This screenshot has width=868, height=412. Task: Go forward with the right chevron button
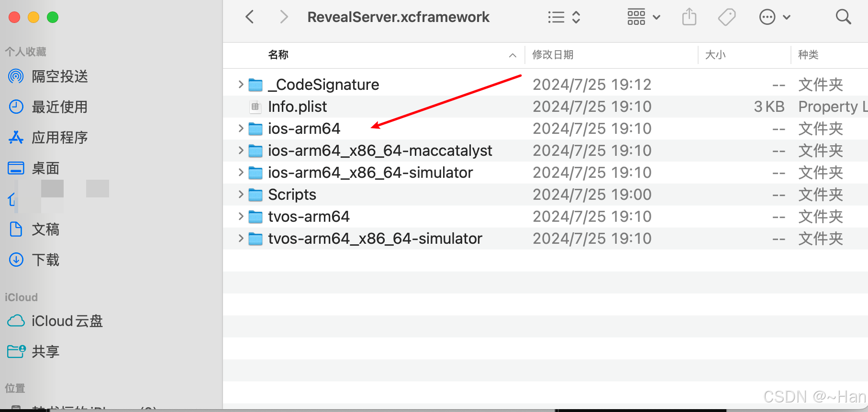284,17
